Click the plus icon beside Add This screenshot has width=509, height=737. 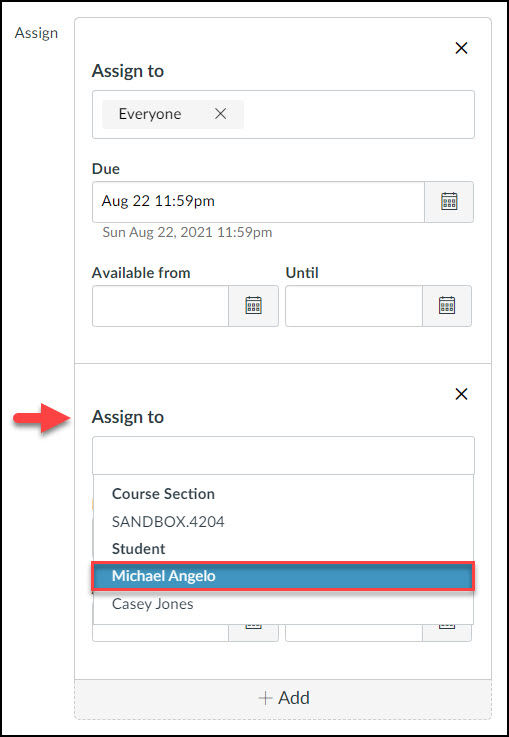point(266,698)
